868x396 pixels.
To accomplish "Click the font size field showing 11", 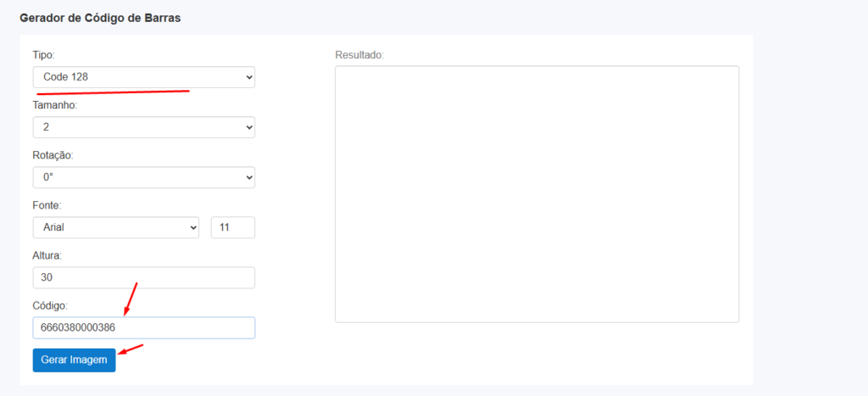I will pos(232,227).
